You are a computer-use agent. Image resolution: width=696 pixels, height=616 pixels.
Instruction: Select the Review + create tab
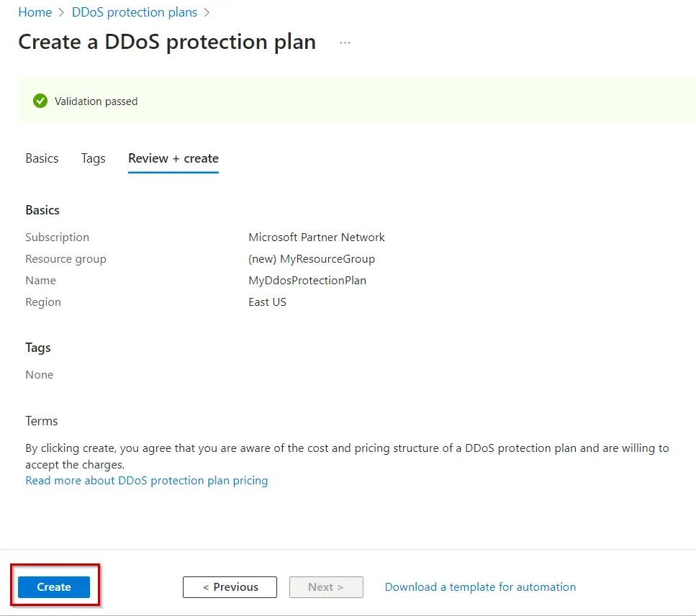[x=173, y=158]
